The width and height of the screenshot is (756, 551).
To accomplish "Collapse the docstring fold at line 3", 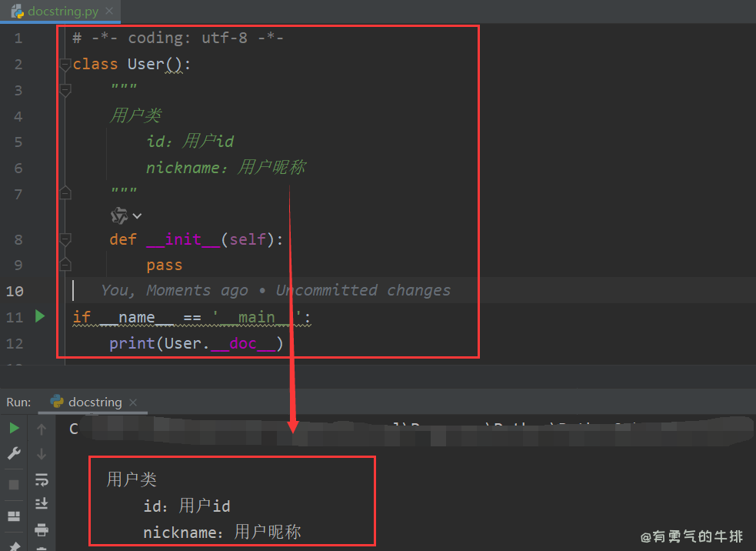I will (x=65, y=91).
